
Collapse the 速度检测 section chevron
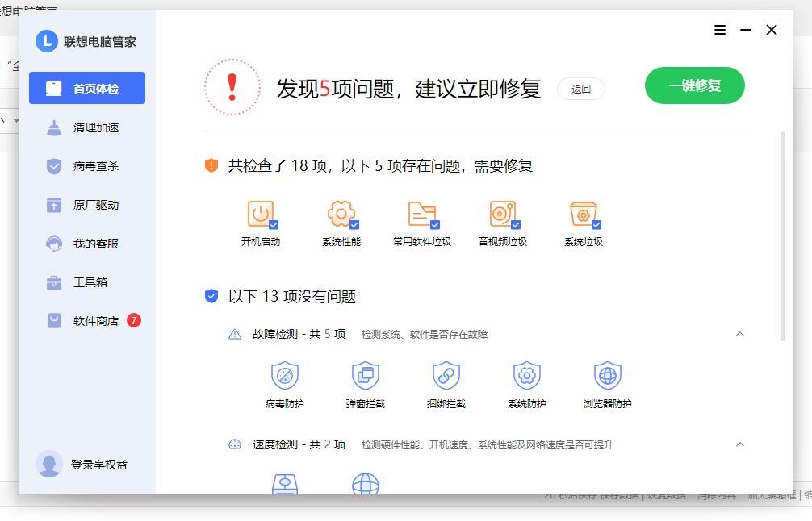click(x=740, y=444)
